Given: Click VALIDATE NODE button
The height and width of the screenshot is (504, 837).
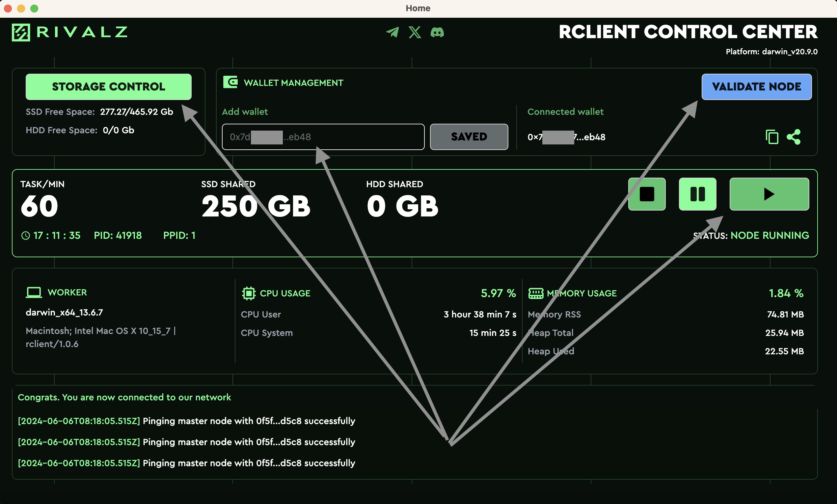Looking at the screenshot, I should coord(756,87).
